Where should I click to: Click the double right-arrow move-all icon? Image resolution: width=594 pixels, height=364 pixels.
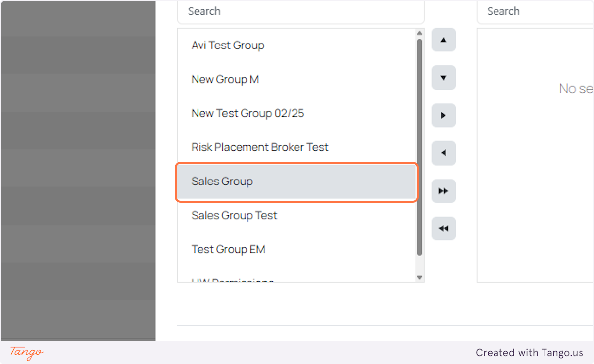[444, 191]
